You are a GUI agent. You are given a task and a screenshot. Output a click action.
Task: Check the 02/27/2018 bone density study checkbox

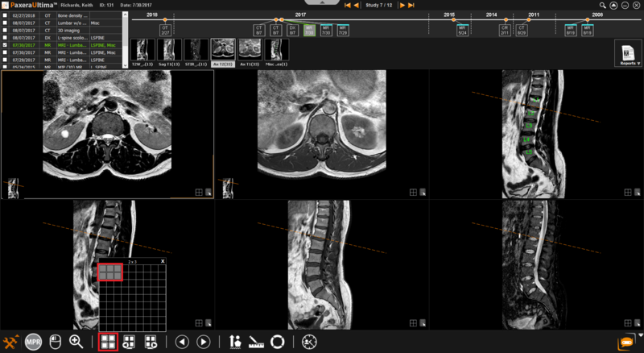click(6, 16)
